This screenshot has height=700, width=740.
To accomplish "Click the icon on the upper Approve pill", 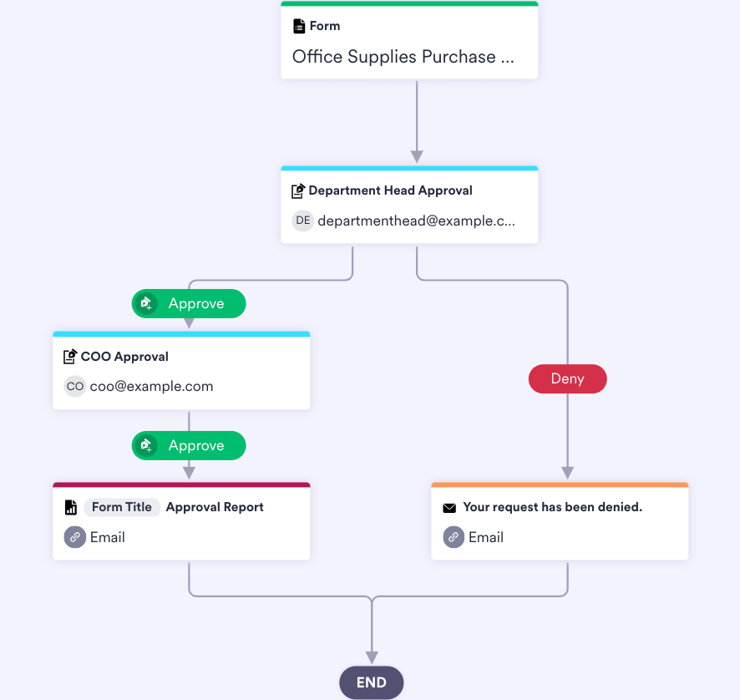I will coord(147,304).
